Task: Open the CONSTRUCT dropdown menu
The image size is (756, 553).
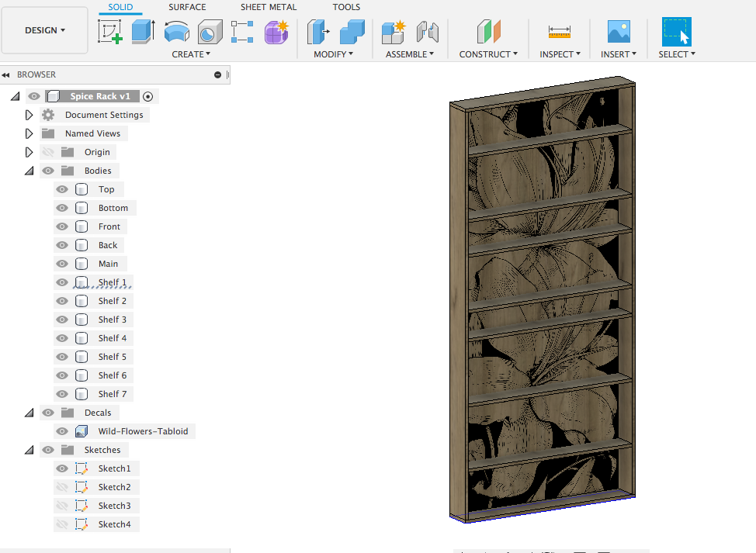Action: click(x=488, y=54)
